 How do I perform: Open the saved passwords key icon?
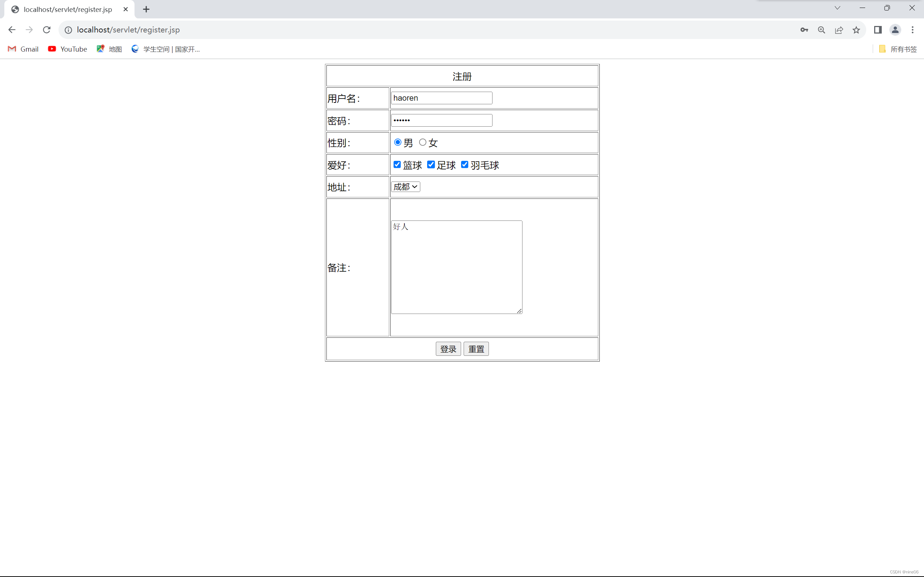804,30
